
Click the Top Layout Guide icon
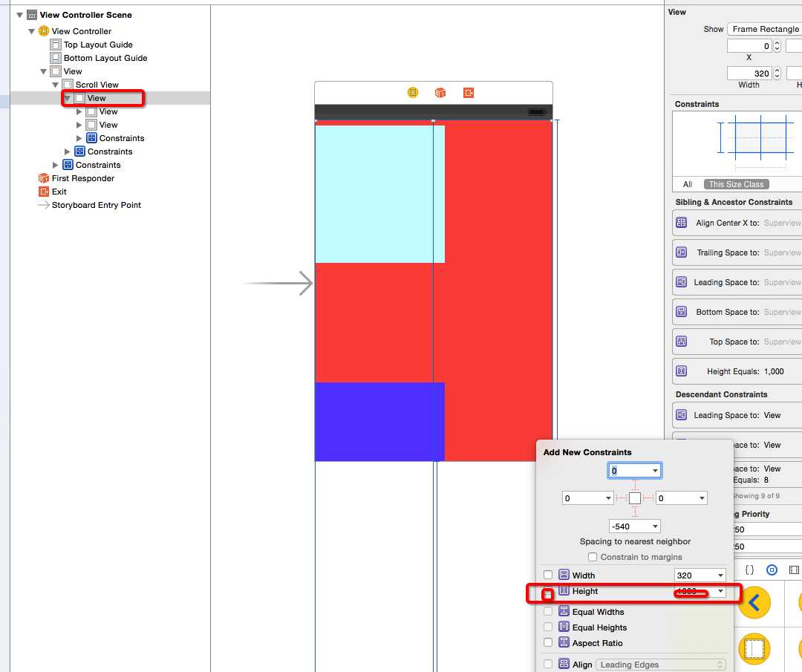click(56, 45)
